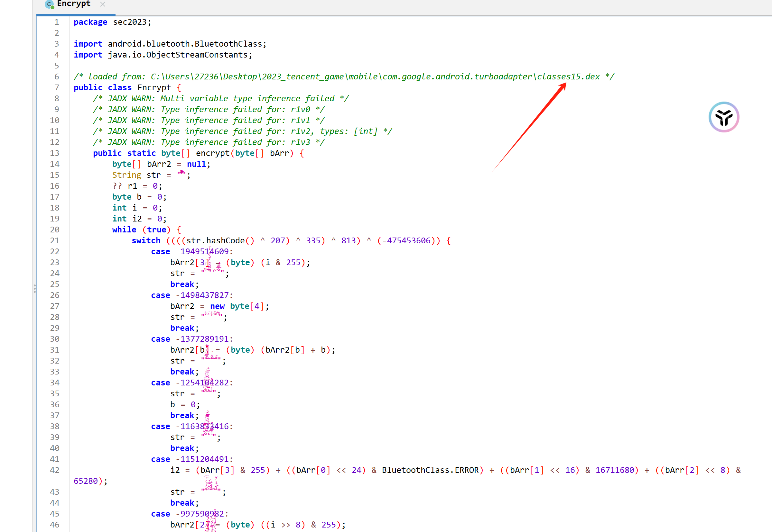
Task: Open the floating round assistant icon
Action: pos(724,117)
